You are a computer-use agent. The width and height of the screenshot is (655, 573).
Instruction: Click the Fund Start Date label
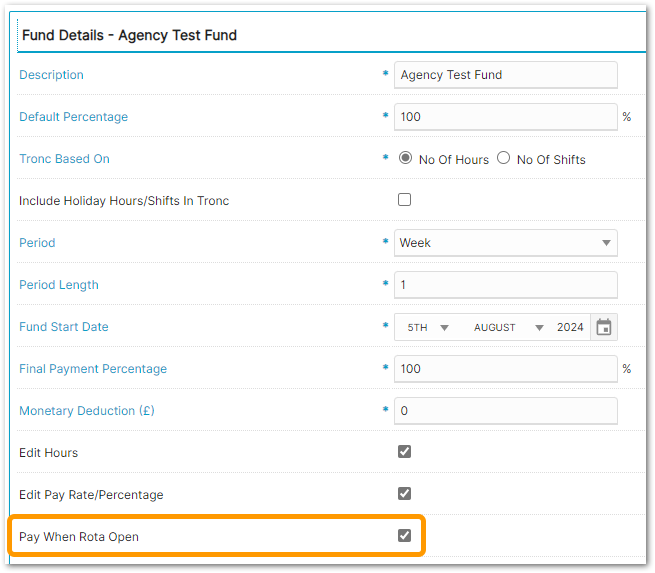tap(64, 327)
